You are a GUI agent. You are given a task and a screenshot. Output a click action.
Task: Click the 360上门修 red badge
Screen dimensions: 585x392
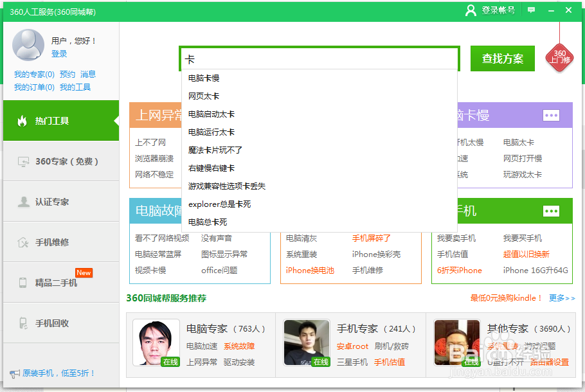point(560,57)
